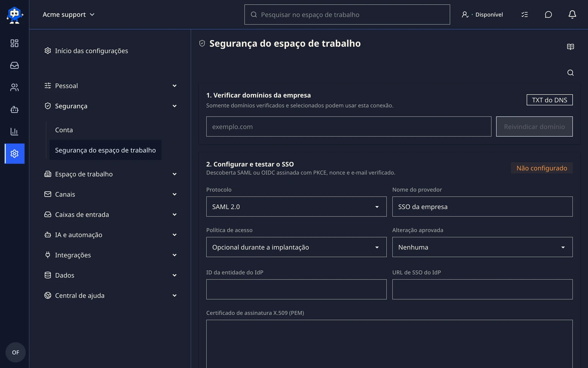Open the dashboard grid icon in left rail
The image size is (588, 368).
(x=15, y=43)
